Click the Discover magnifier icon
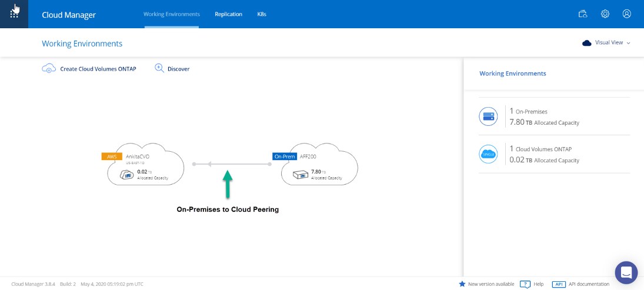Viewport: 644px width, 290px height. point(159,68)
